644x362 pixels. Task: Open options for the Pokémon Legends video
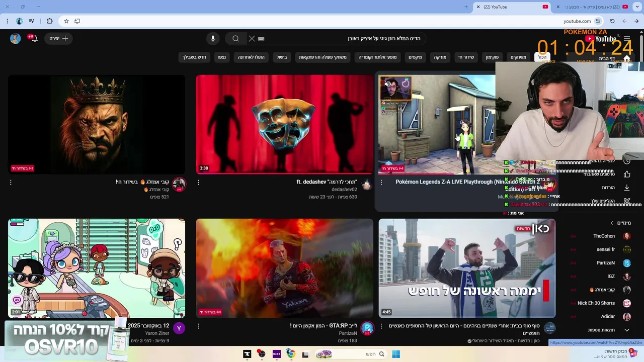coord(381,183)
